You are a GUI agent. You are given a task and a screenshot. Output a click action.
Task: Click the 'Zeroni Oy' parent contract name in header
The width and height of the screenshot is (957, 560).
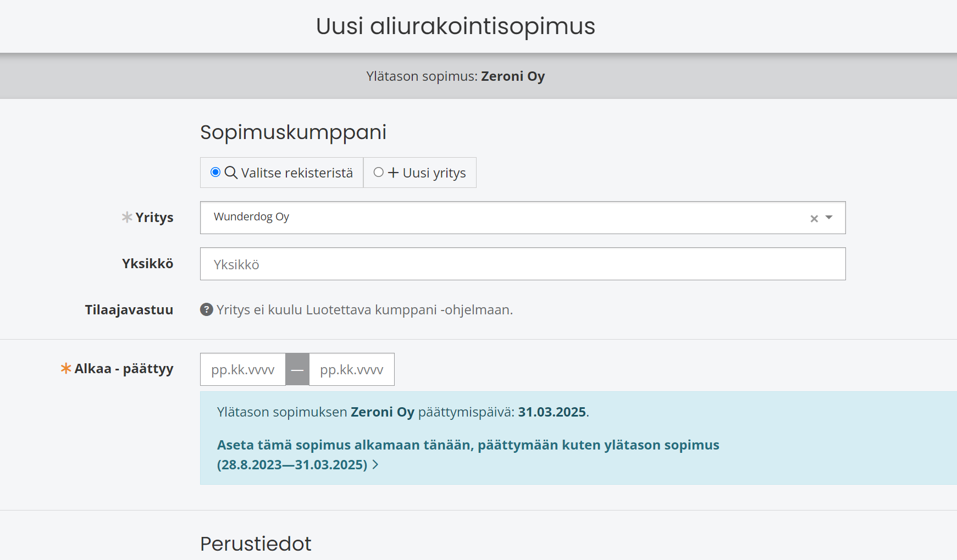click(x=513, y=76)
